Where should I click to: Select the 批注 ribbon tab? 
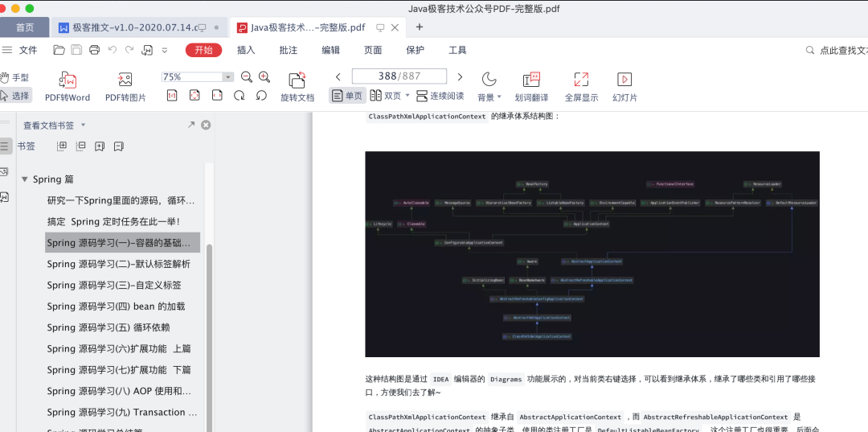[x=289, y=50]
